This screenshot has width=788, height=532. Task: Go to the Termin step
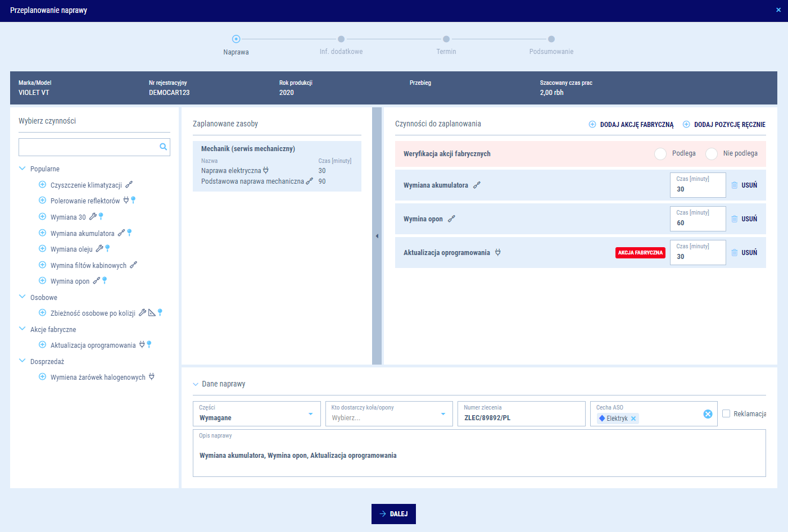(x=446, y=39)
